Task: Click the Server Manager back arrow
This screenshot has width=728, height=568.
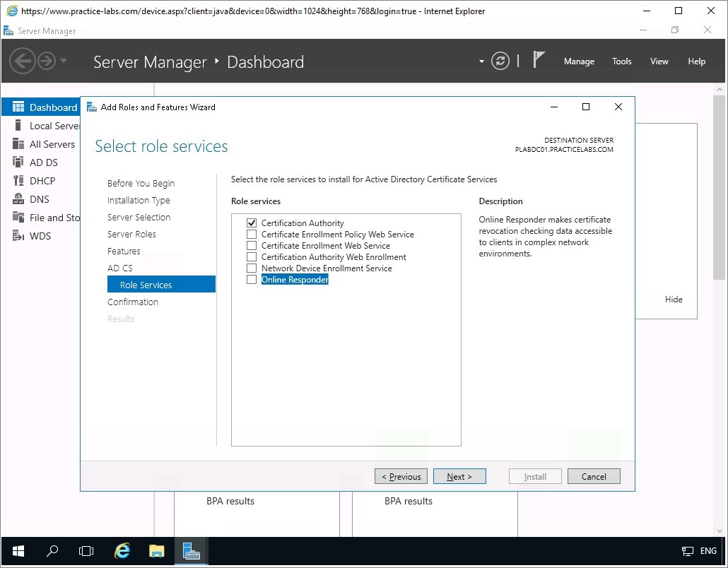Action: pos(23,61)
